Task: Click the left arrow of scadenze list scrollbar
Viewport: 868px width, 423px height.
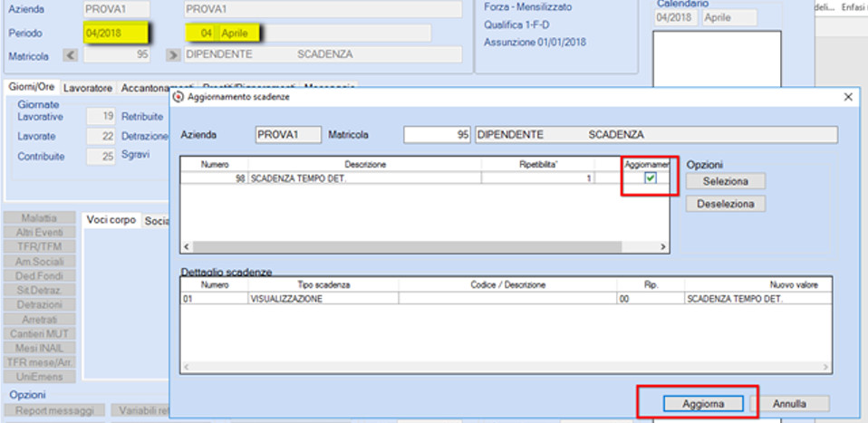Action: pyautogui.click(x=187, y=247)
